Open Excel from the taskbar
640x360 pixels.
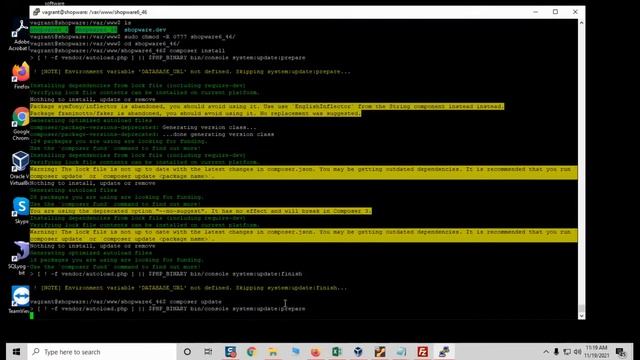click(x=337, y=351)
